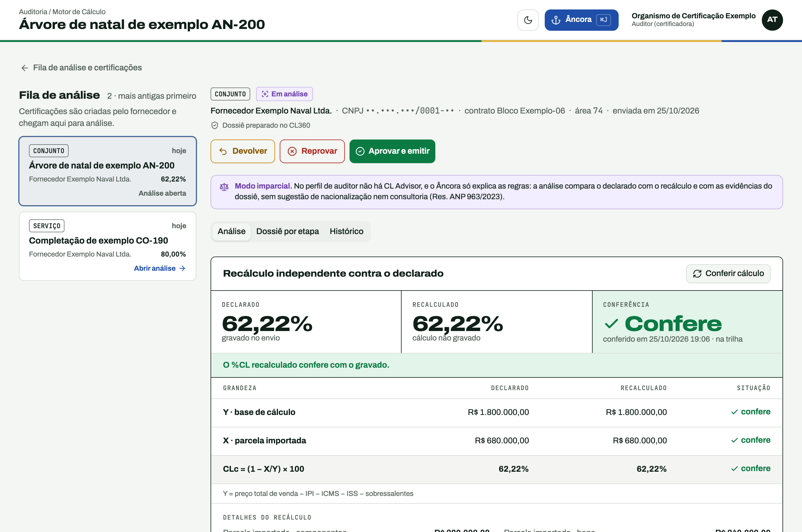Open Completação de exemplo CO-190 card
Viewport: 802px width, 532px height.
click(108, 246)
